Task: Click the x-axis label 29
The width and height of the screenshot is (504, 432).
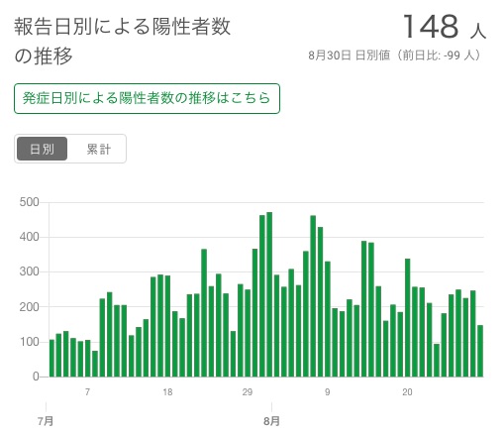Action: click(x=248, y=392)
